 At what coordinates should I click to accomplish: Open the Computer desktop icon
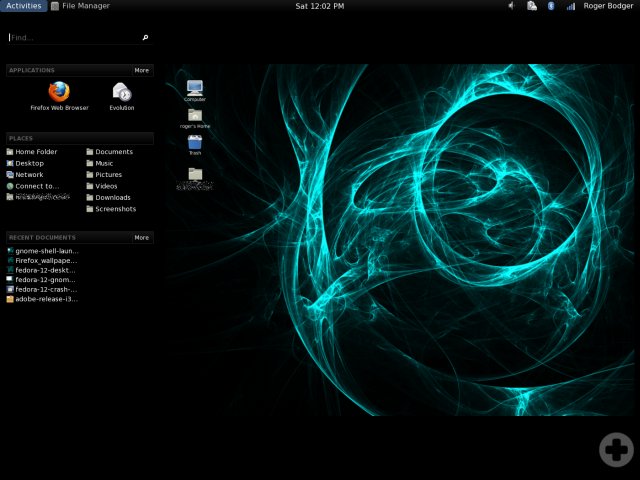[194, 88]
